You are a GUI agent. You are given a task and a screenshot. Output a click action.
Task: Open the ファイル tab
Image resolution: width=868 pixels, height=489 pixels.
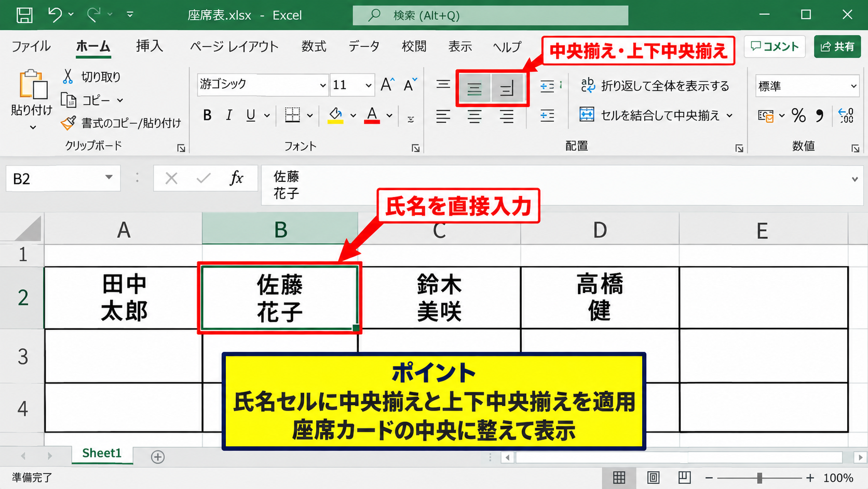pos(31,46)
